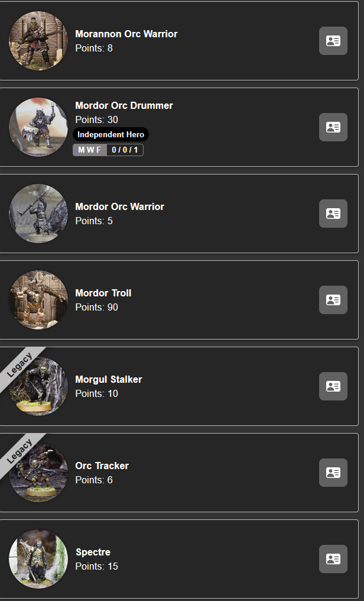The height and width of the screenshot is (601, 364).
Task: Click the Spectre miniature image
Action: (38, 559)
